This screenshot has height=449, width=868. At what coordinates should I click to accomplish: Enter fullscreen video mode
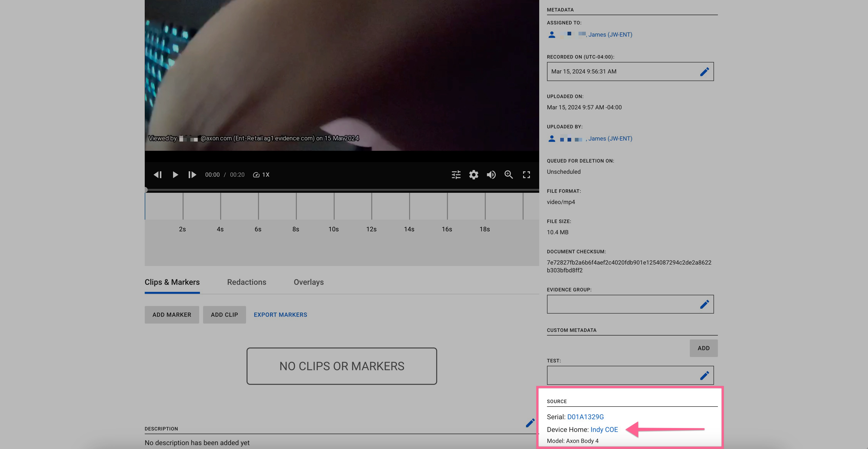pos(526,174)
